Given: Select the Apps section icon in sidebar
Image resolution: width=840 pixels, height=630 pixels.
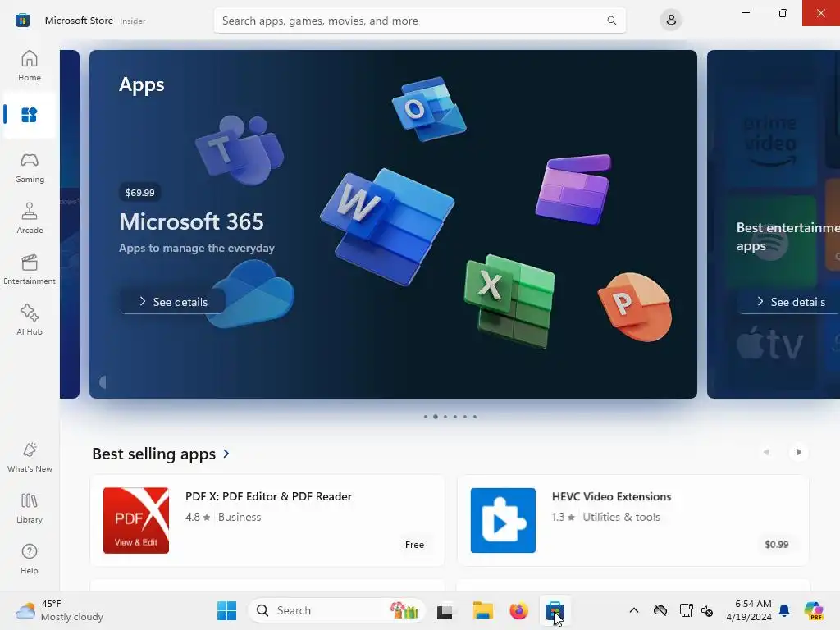Looking at the screenshot, I should pos(30,115).
